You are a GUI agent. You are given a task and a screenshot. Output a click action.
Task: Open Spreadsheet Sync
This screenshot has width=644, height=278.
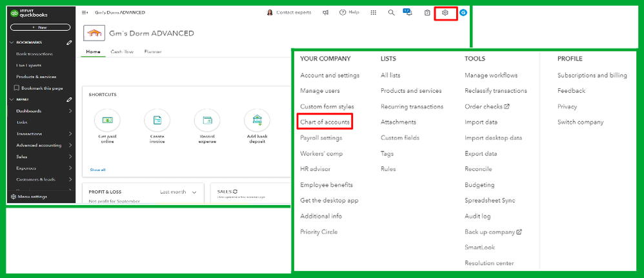490,201
